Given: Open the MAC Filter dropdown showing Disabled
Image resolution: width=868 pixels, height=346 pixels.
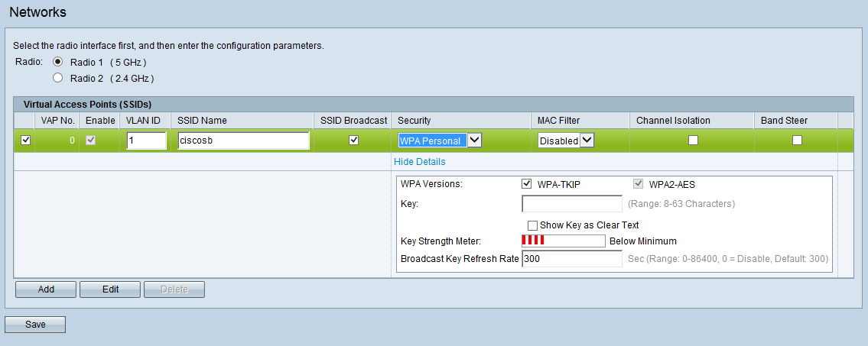Looking at the screenshot, I should [x=567, y=141].
